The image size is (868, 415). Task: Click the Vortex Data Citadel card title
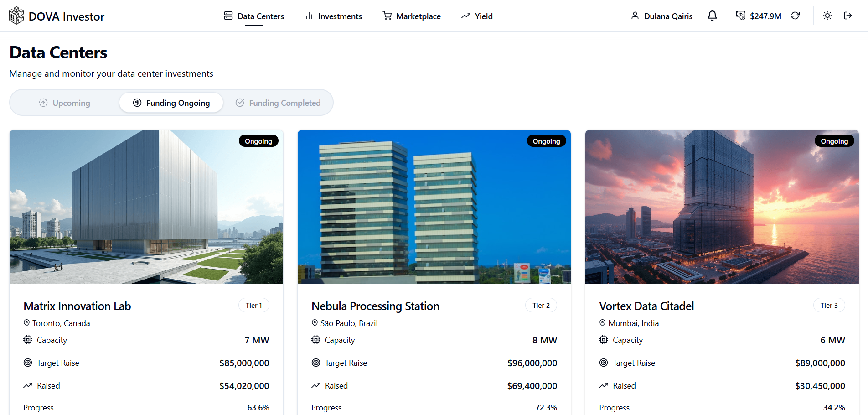tap(646, 306)
